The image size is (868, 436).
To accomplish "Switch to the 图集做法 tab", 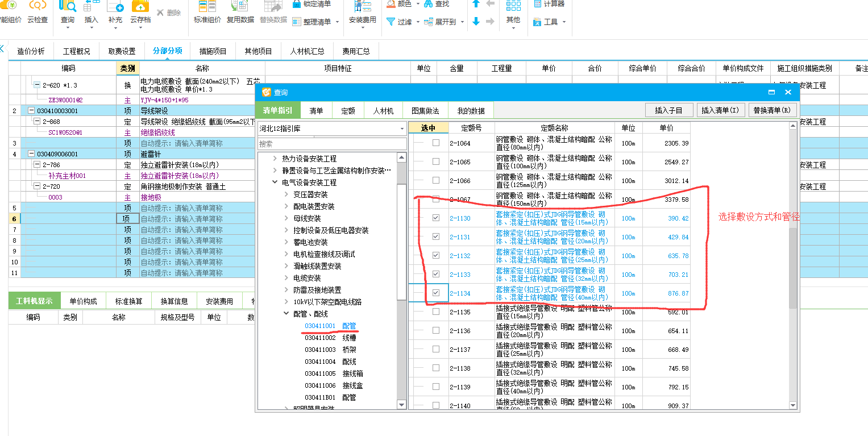I will 425,111.
